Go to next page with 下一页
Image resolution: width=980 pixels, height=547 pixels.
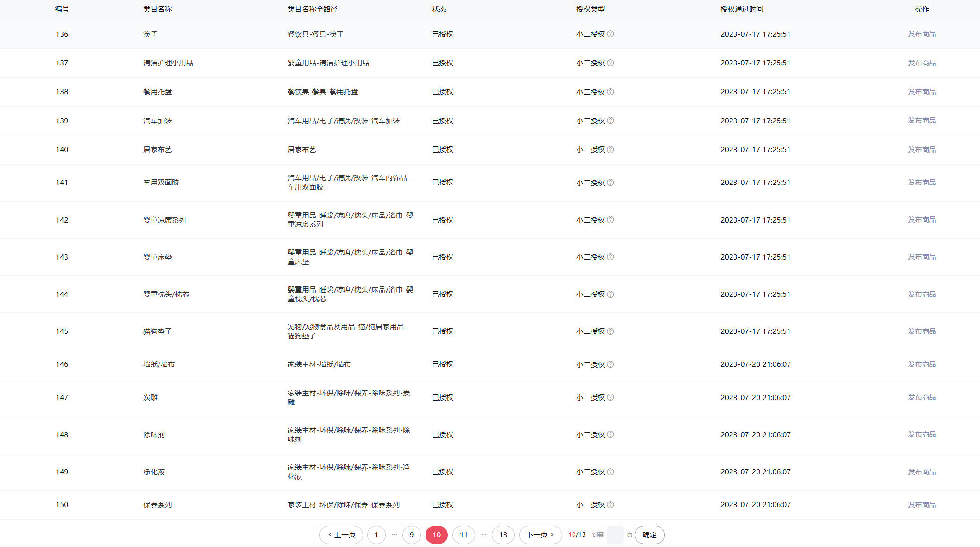(540, 535)
